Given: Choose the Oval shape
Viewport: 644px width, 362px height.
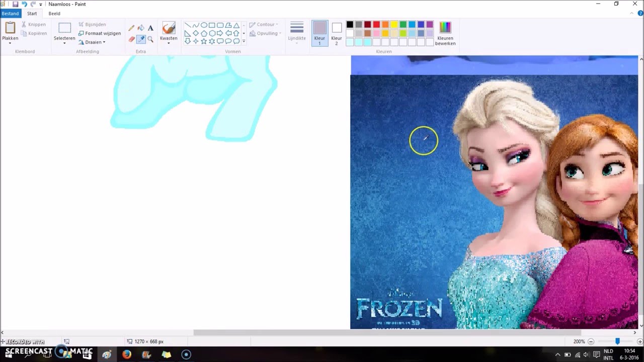Looking at the screenshot, I should (x=204, y=25).
